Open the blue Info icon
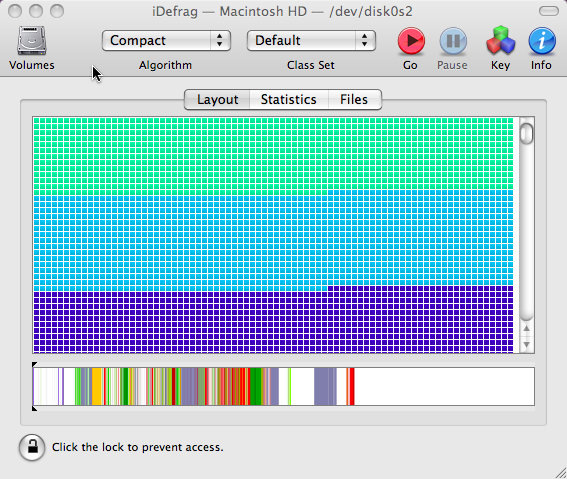The width and height of the screenshot is (567, 479). tap(542, 41)
